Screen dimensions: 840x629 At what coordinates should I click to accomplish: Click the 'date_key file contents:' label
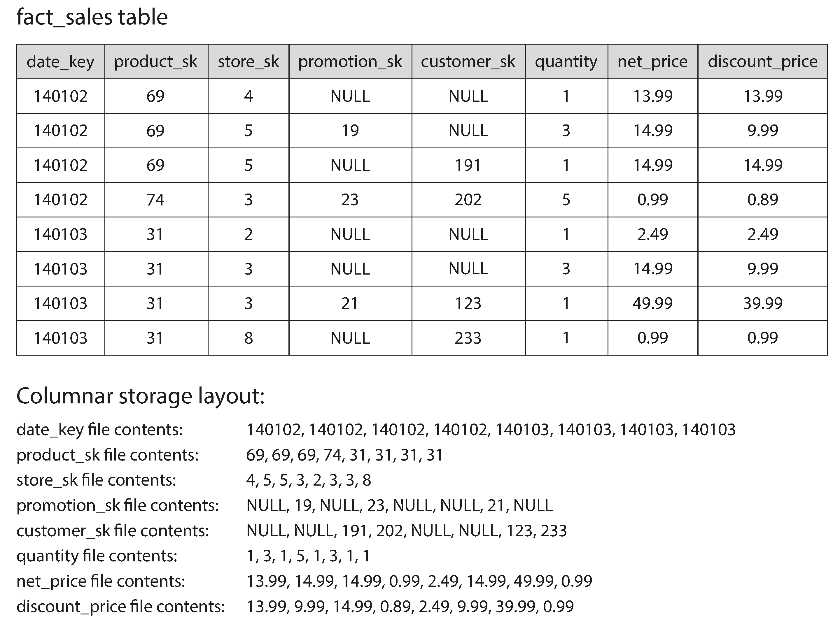(x=99, y=430)
